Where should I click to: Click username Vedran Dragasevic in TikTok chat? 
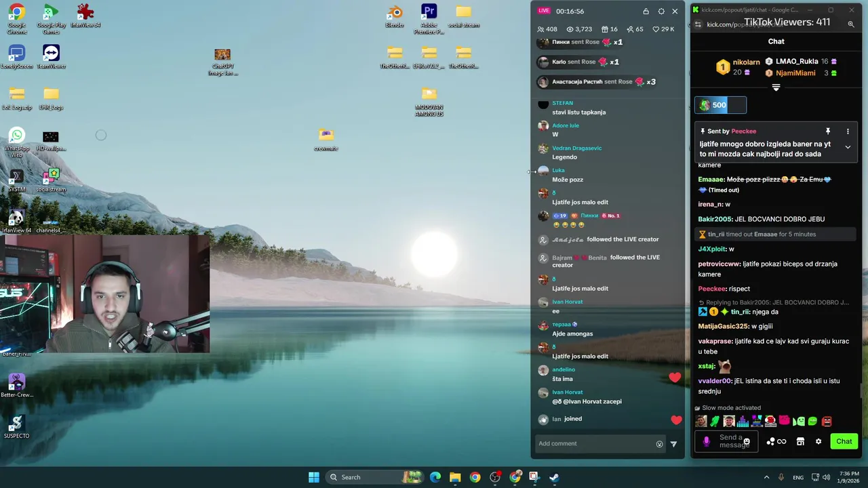coord(576,148)
